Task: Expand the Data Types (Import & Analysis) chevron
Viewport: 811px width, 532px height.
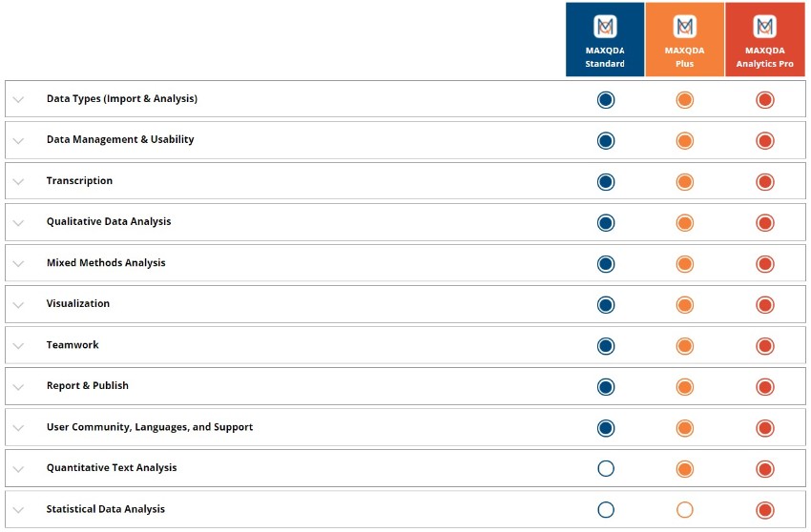Action: coord(18,99)
